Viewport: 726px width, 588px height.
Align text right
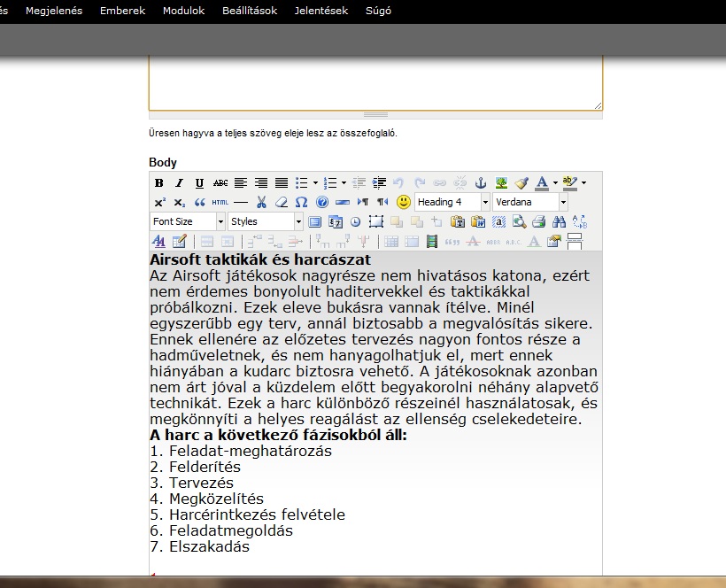(x=260, y=183)
